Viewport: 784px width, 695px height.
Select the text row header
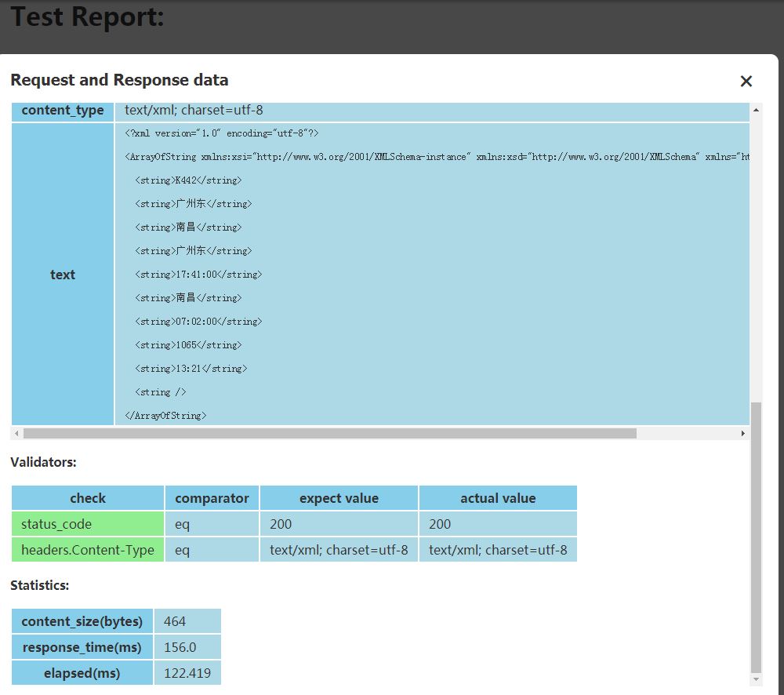tap(62, 275)
